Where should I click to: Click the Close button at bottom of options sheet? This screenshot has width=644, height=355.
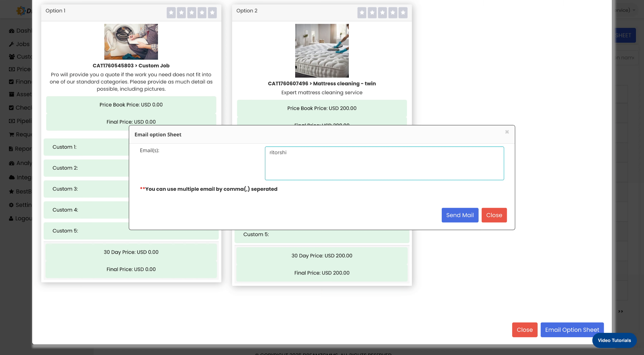pyautogui.click(x=525, y=330)
